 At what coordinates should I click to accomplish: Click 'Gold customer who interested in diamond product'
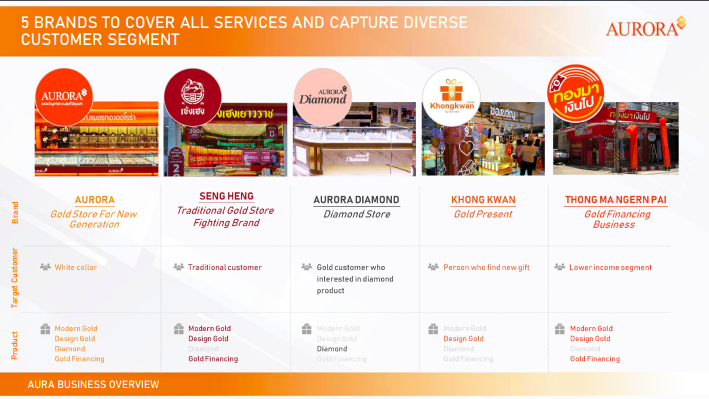[355, 279]
